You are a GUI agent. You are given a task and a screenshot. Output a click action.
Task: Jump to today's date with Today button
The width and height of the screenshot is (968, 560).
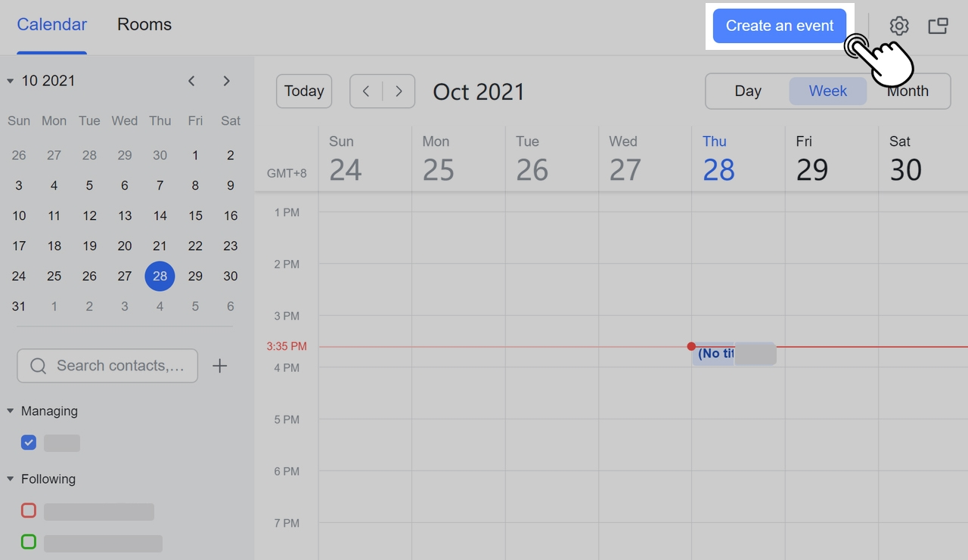coord(303,91)
